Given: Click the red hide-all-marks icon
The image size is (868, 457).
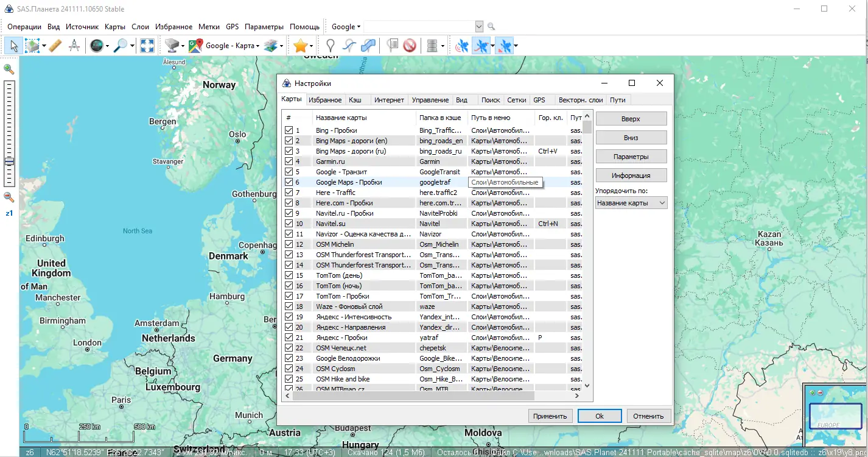Looking at the screenshot, I should pyautogui.click(x=410, y=45).
